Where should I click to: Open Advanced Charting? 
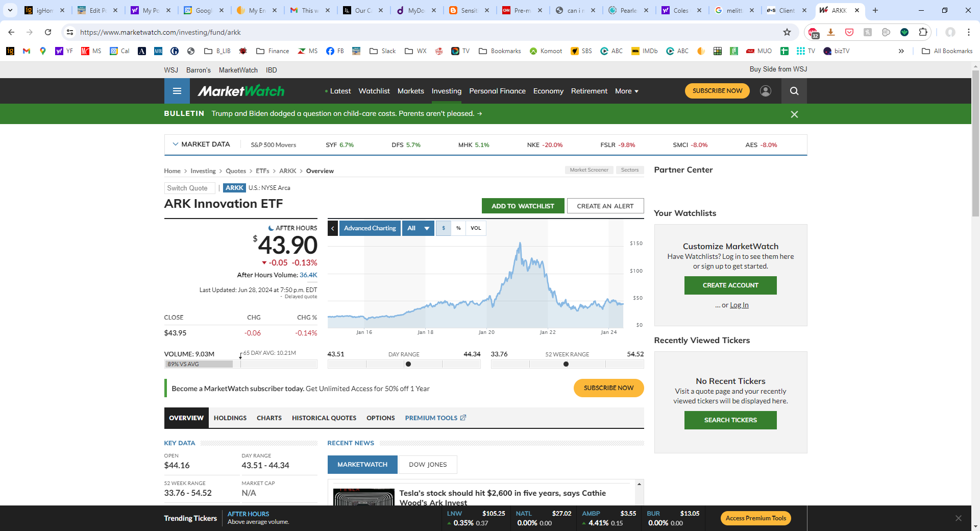pos(370,228)
